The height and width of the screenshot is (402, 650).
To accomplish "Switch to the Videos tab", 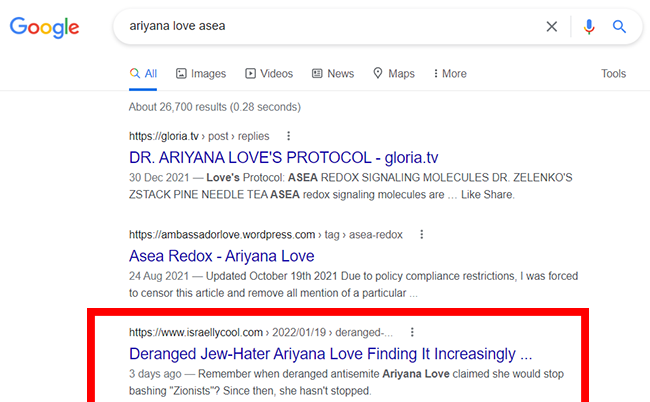I will coord(269,74).
